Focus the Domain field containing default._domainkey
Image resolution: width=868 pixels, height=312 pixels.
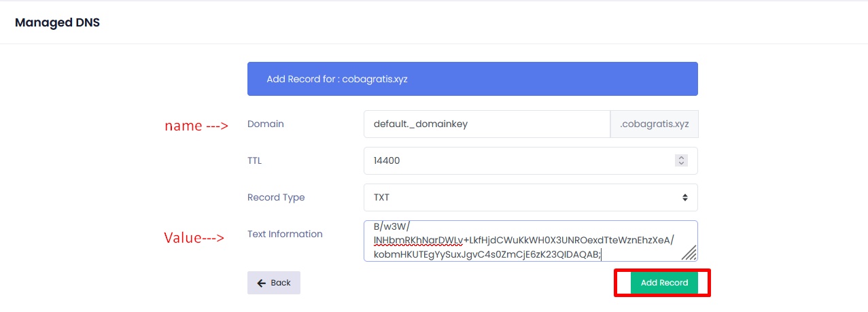[487, 124]
